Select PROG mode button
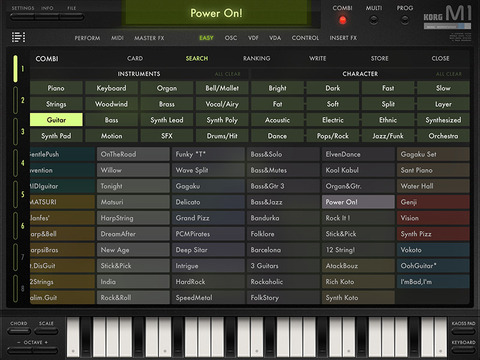This screenshot has height=360, width=480. tap(405, 20)
